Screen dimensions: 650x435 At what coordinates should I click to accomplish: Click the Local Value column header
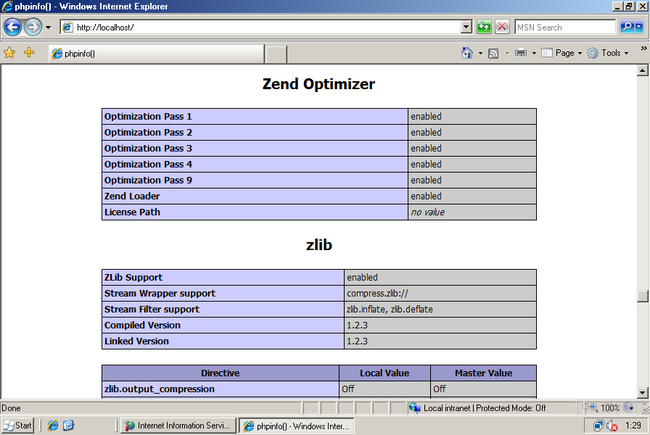pyautogui.click(x=384, y=373)
